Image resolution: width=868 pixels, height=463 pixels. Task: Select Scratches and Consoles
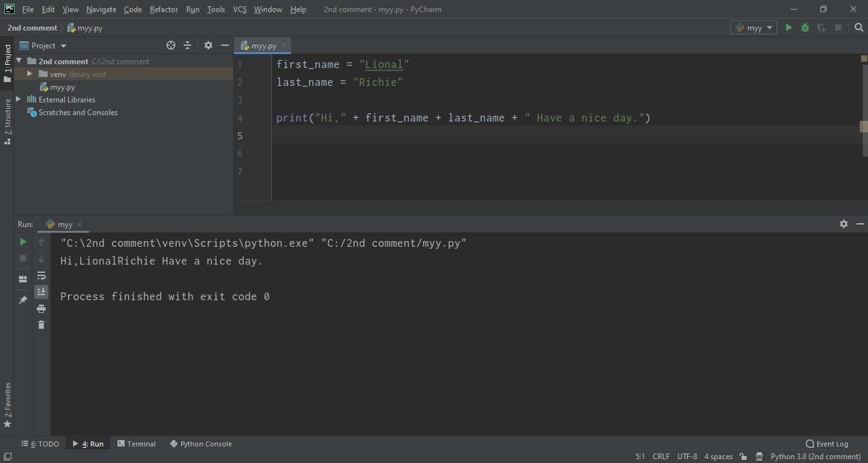(78, 113)
